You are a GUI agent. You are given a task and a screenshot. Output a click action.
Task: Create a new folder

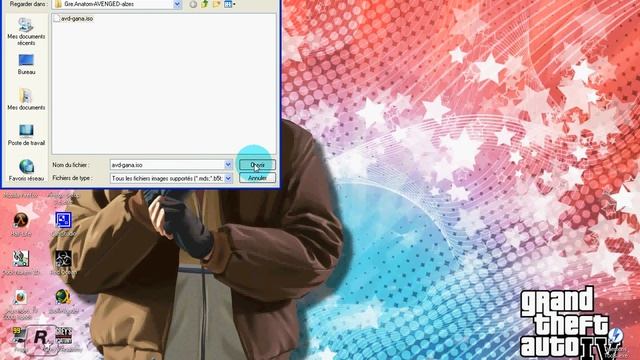coord(216,4)
